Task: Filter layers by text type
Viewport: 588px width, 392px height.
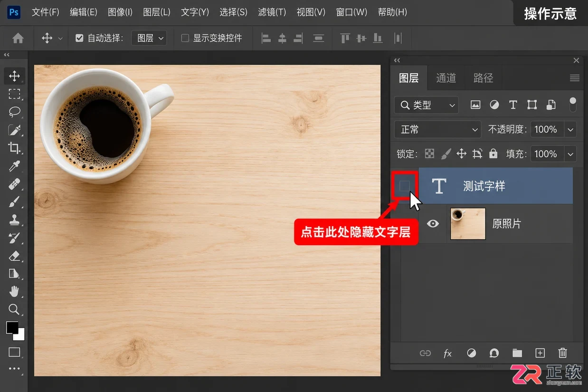Action: (513, 105)
